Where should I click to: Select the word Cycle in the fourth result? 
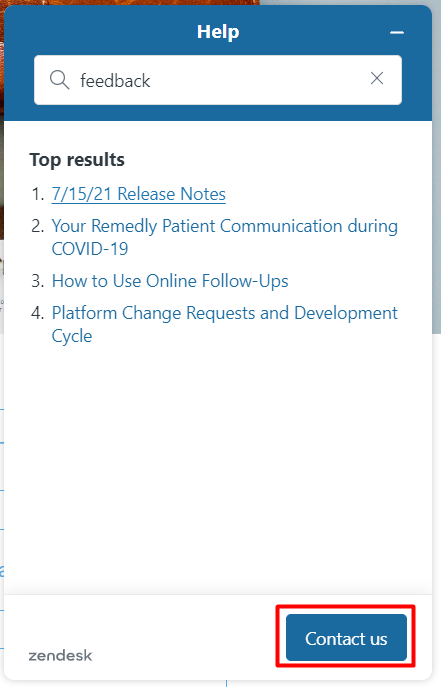coord(72,336)
